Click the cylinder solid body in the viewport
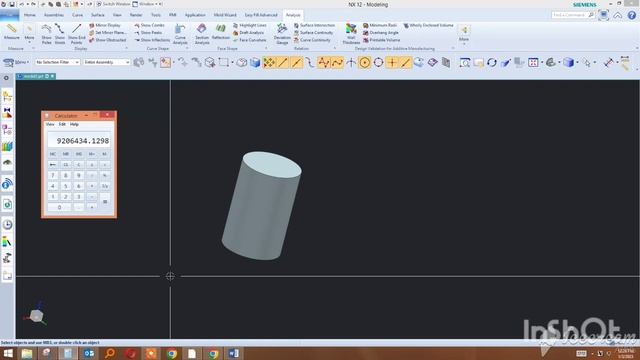 click(262, 206)
